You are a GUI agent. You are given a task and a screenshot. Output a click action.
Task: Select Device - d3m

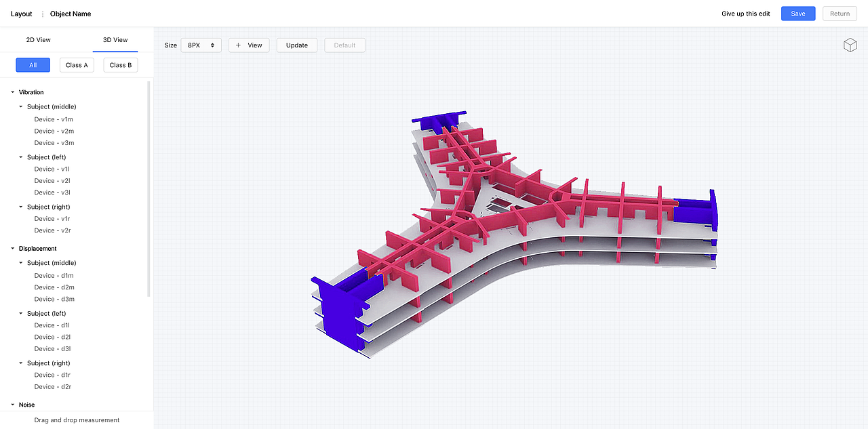coord(54,299)
